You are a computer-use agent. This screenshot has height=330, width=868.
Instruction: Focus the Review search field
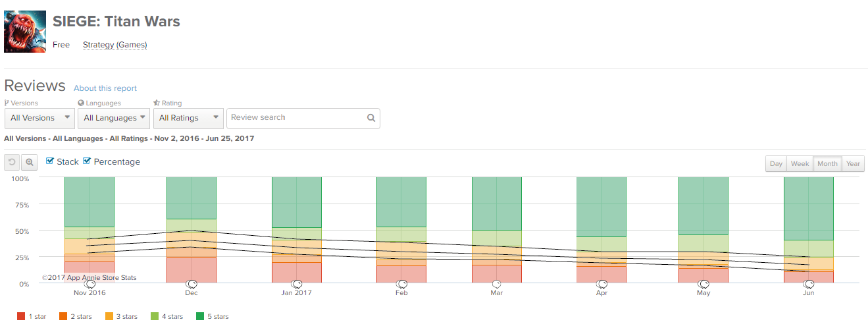pos(303,119)
